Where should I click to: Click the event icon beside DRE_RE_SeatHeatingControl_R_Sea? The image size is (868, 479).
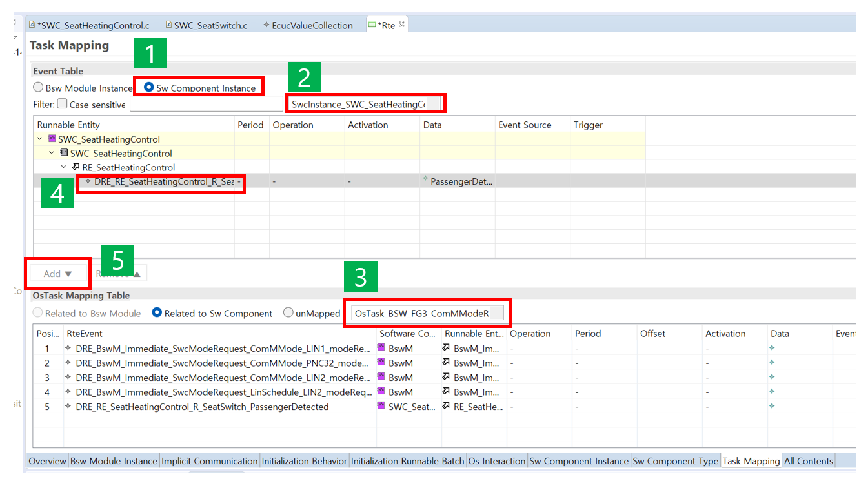click(88, 181)
